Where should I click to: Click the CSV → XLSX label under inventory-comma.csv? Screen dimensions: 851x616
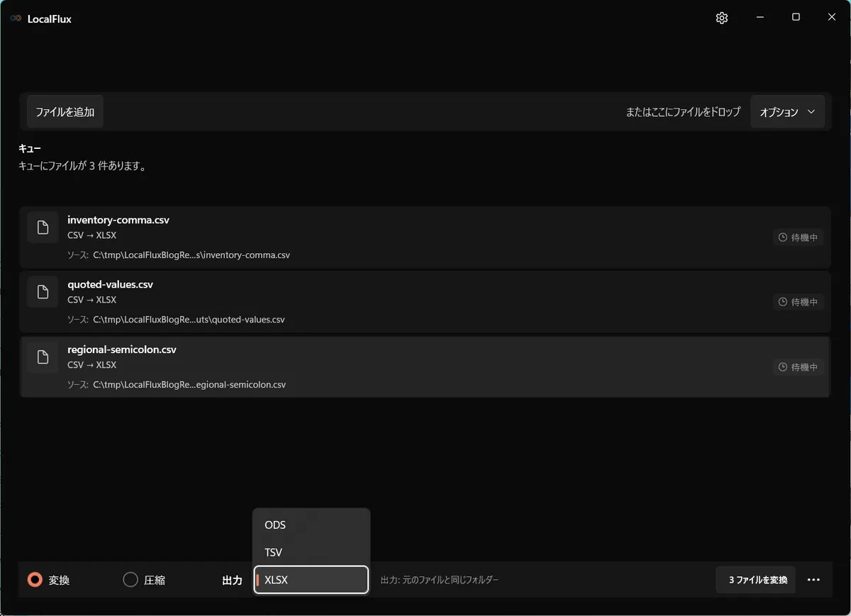pos(92,235)
